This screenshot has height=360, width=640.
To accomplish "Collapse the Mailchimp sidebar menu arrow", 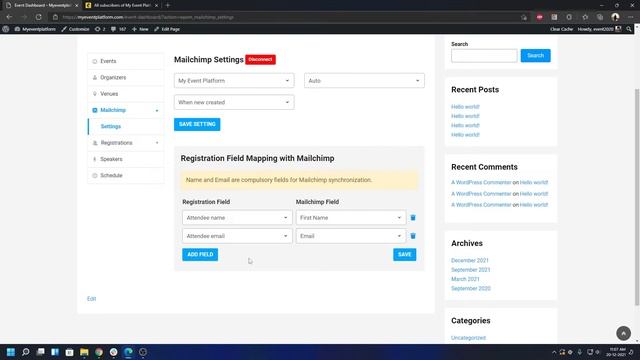I will [x=157, y=110].
